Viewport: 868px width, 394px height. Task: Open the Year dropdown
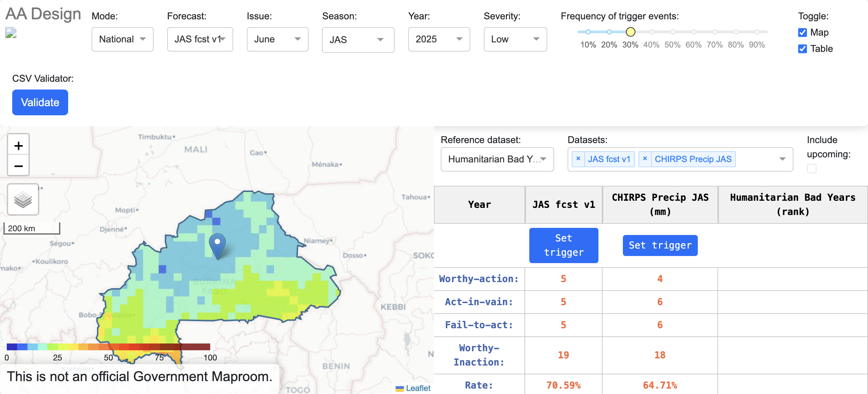coord(439,39)
